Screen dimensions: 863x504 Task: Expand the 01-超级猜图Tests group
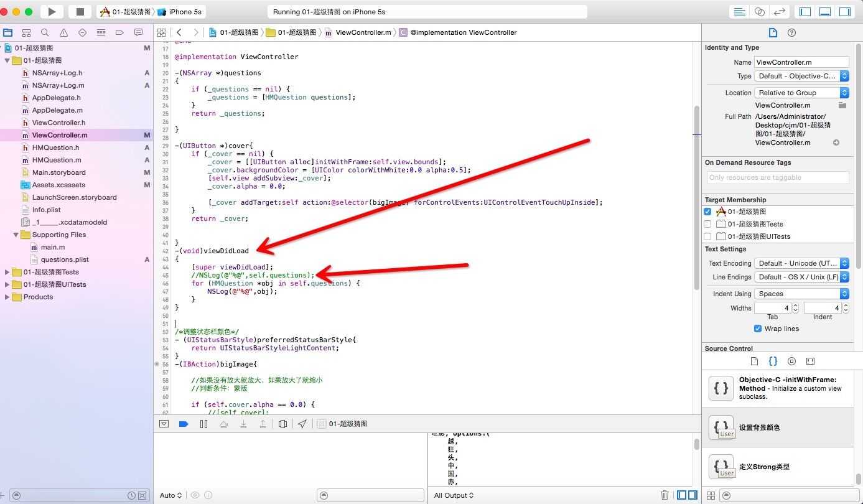coord(7,272)
